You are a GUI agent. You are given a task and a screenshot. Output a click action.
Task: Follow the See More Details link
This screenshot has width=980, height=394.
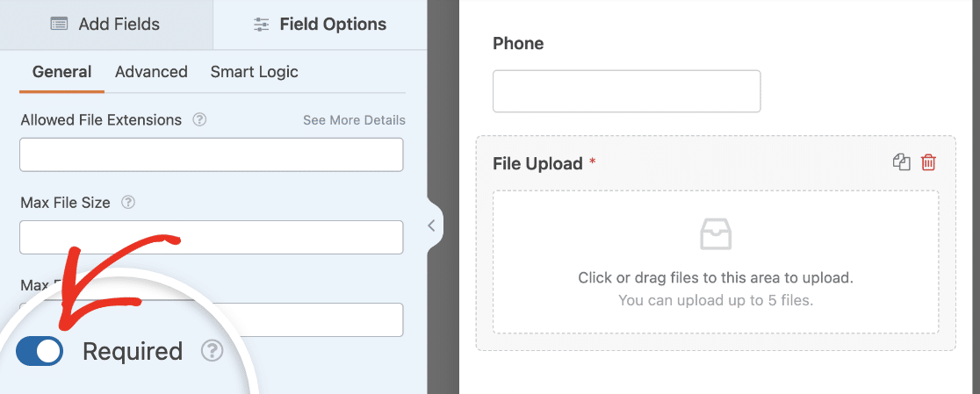click(355, 120)
